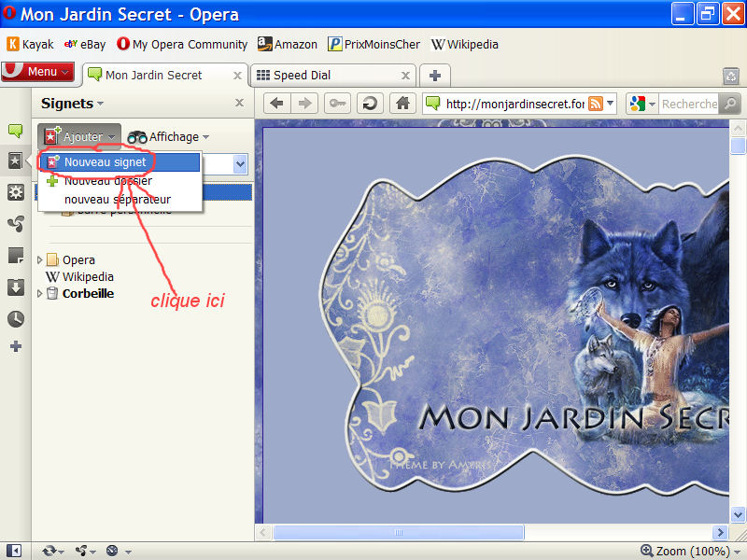
Task: Click the horizontal scrollbar thumb
Action: 399,532
